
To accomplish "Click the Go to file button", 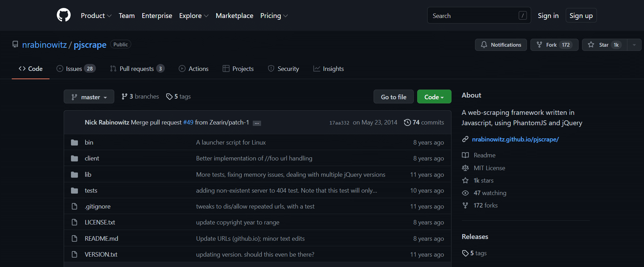I will click(394, 97).
